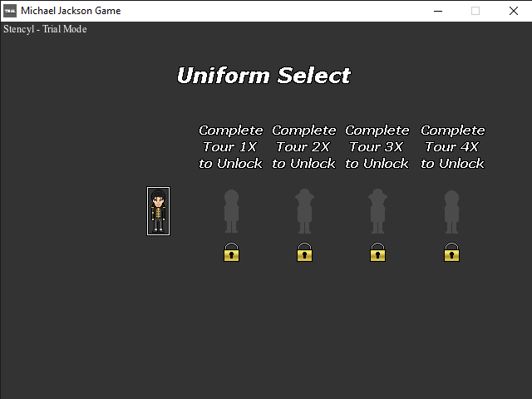
Task: Click the padlock icon for Tour 2X uniform
Action: 305,252
